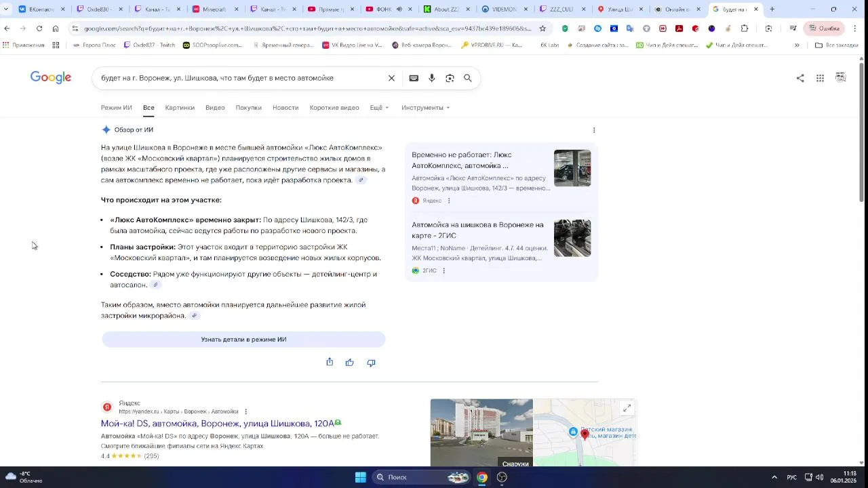Viewport: 868px width, 488px height.
Task: Open the Яндекс card car wash thumbnail
Action: tap(572, 168)
